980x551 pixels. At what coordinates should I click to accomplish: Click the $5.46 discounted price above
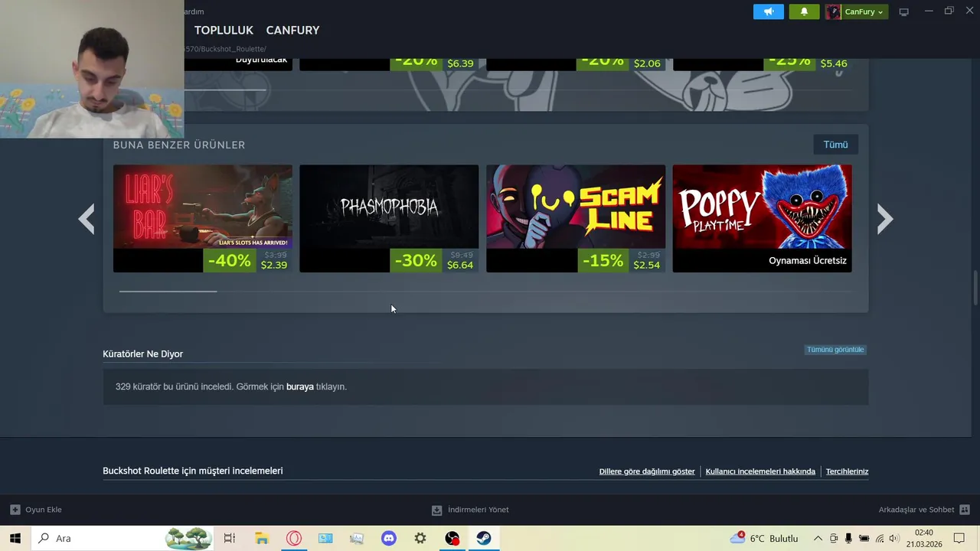(834, 64)
